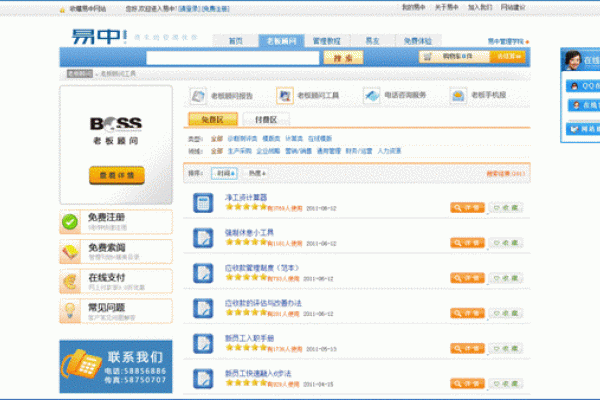Open the 老板顾问报告 section icon
600x400 pixels.
(x=198, y=96)
